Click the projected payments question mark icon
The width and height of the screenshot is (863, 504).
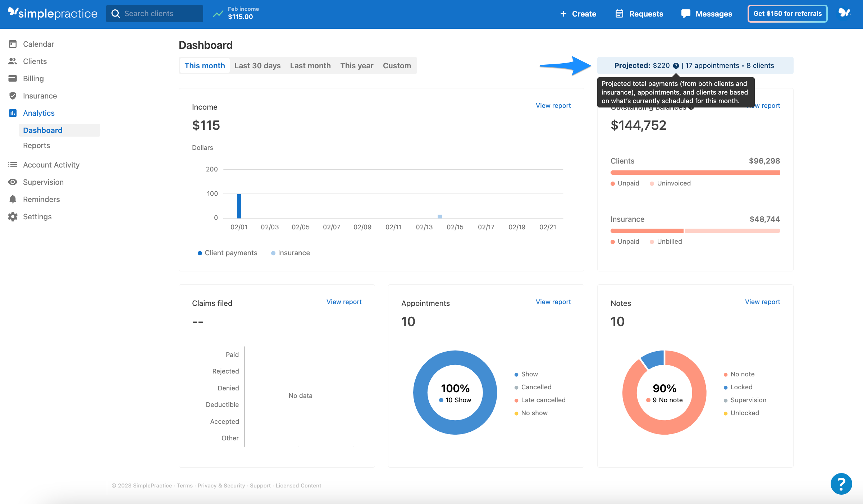point(676,65)
